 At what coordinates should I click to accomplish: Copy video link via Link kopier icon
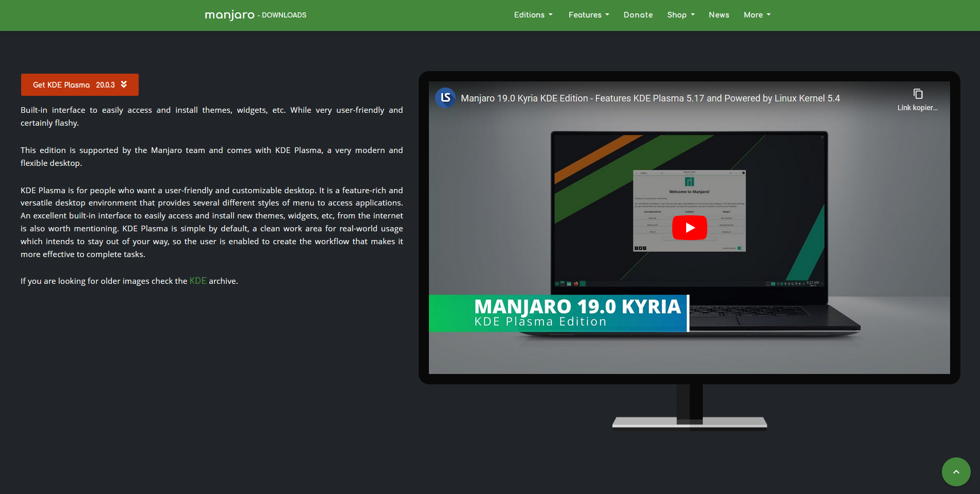tap(918, 99)
